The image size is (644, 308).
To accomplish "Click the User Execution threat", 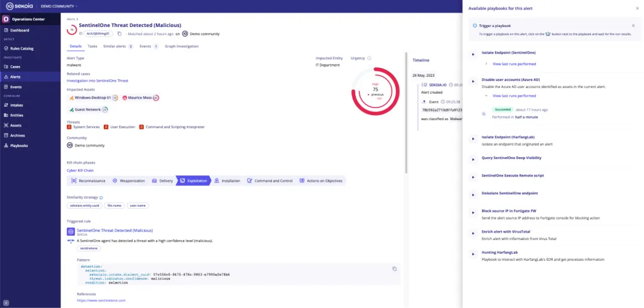I will [119, 127].
